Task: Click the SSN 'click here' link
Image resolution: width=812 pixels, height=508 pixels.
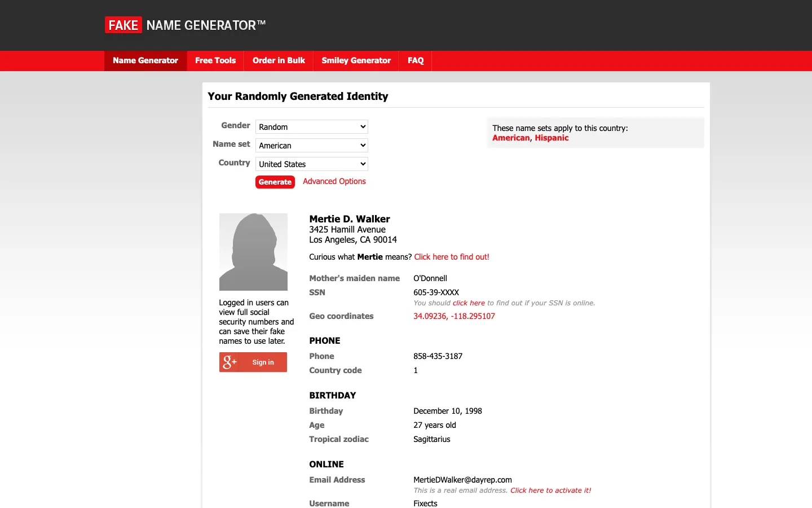Action: point(469,303)
